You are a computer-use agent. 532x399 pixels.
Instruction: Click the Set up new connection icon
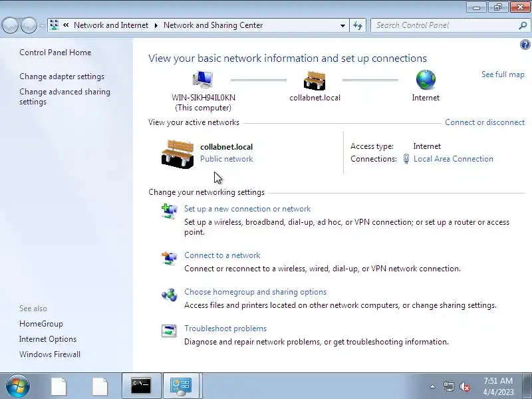point(169,211)
